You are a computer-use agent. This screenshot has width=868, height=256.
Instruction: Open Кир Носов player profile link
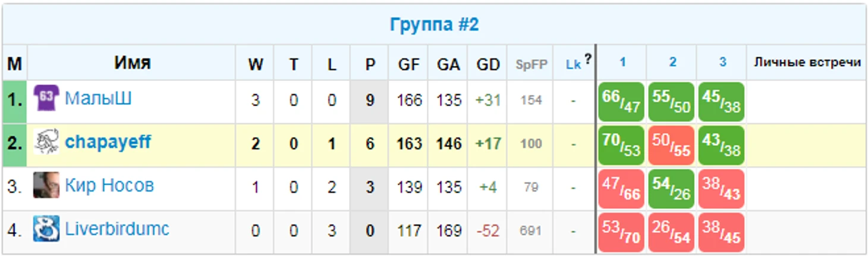coord(109,186)
